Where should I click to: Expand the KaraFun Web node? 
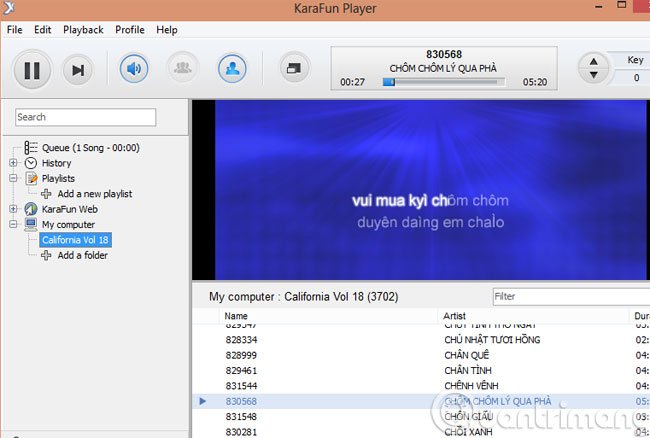13,209
